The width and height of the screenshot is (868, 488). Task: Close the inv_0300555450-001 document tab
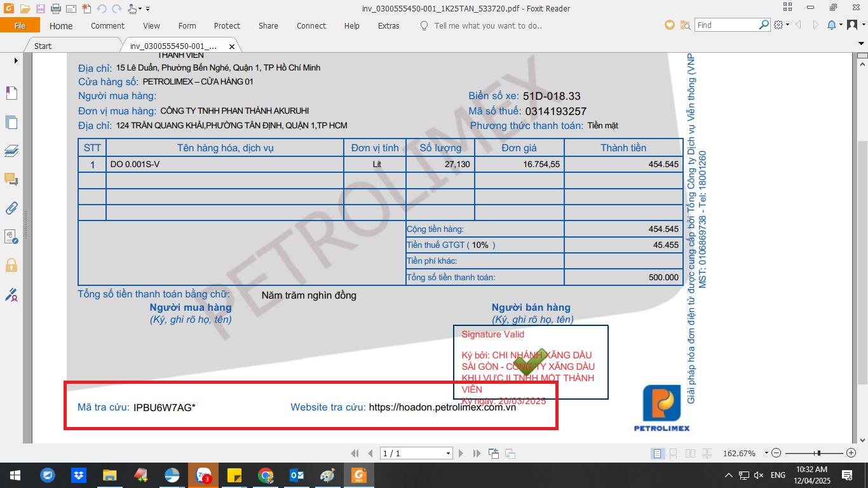pos(232,46)
